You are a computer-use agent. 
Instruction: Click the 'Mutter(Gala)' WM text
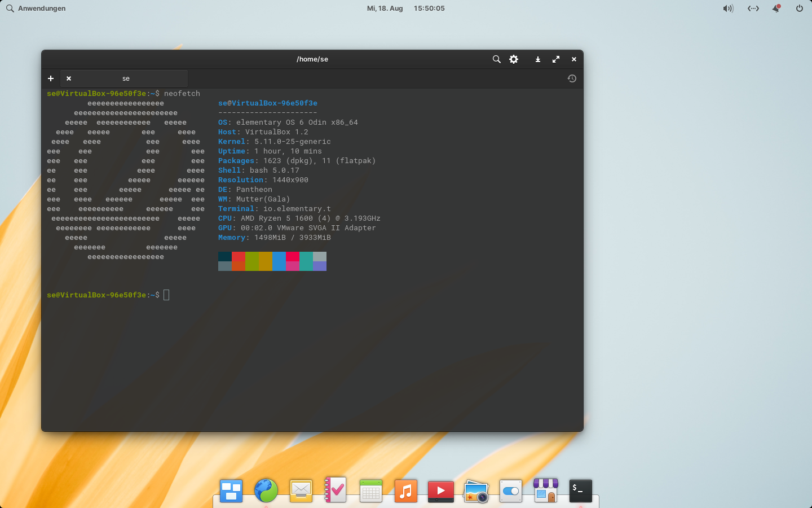pos(263,199)
